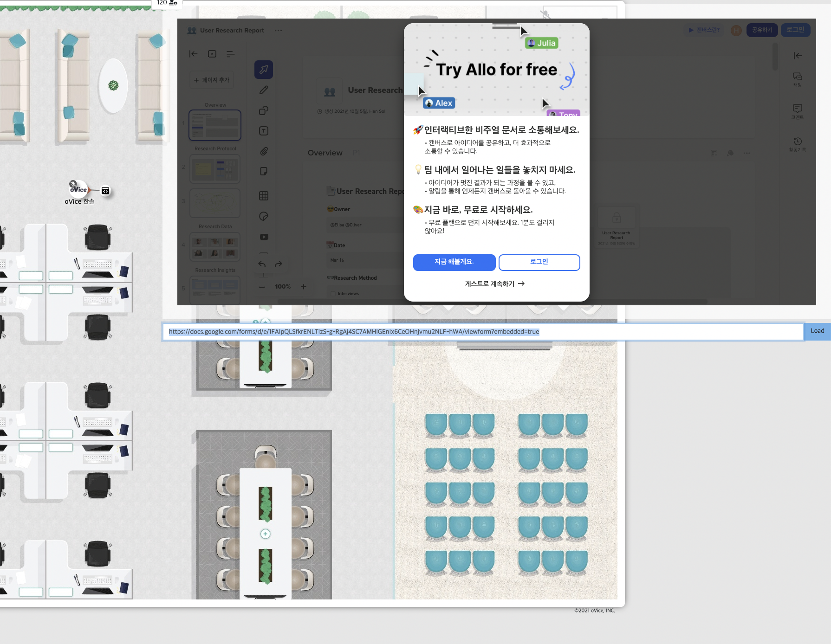831x644 pixels.
Task: Select the pencil drawing tool
Action: [264, 90]
